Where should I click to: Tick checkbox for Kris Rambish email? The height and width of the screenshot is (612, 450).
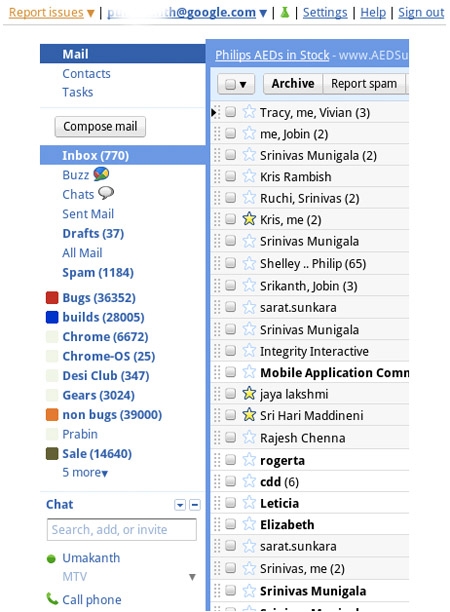(x=231, y=176)
